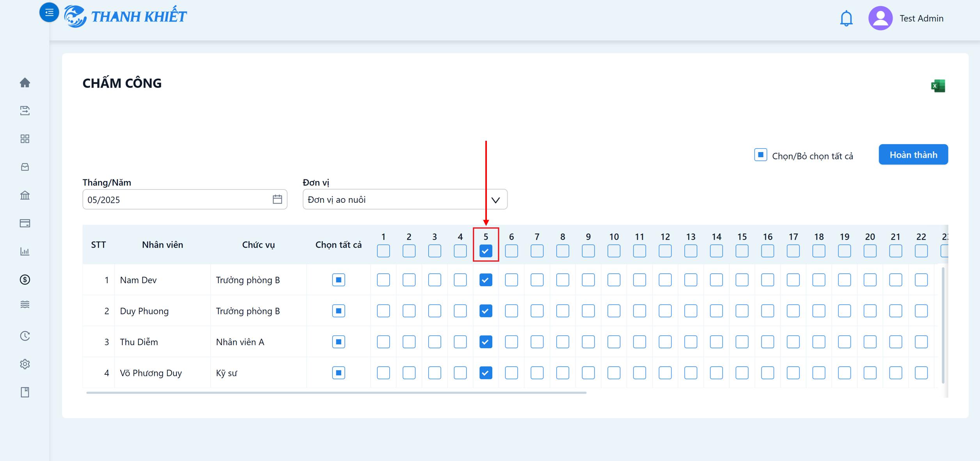Image resolution: width=980 pixels, height=461 pixels.
Task: Toggle select-all for Duy Phuong row
Action: (339, 311)
